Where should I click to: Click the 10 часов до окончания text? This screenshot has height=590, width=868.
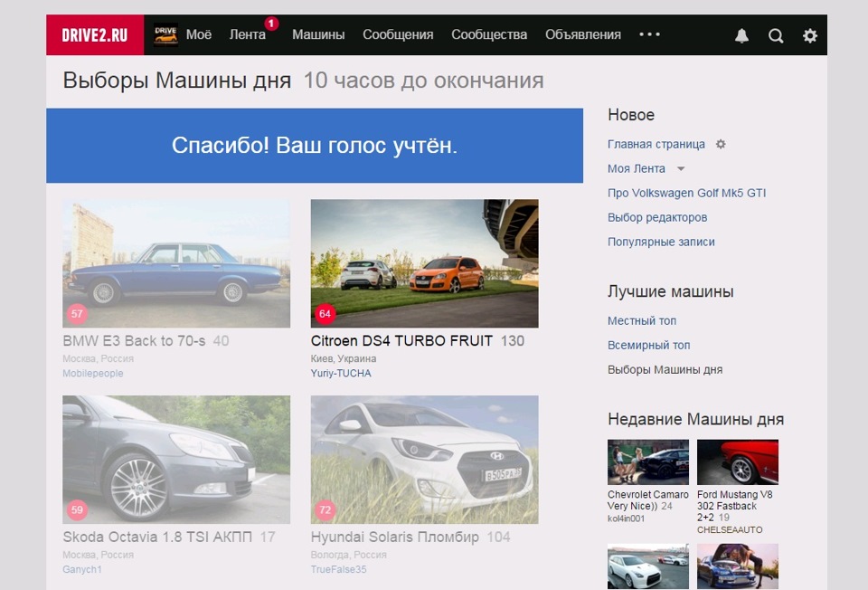pos(424,81)
